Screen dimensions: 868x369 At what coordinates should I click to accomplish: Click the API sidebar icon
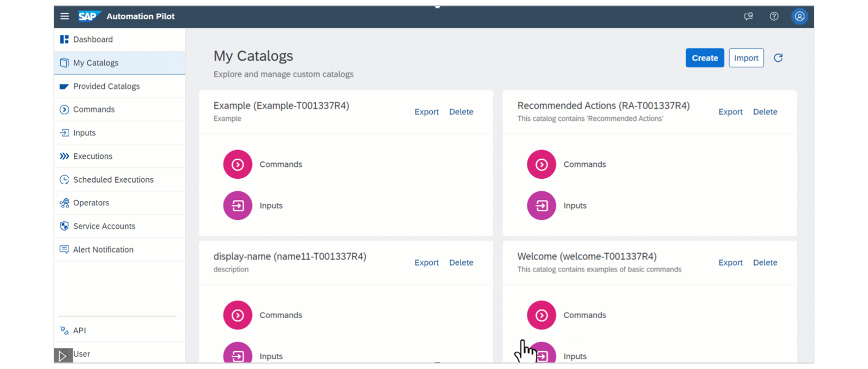64,331
